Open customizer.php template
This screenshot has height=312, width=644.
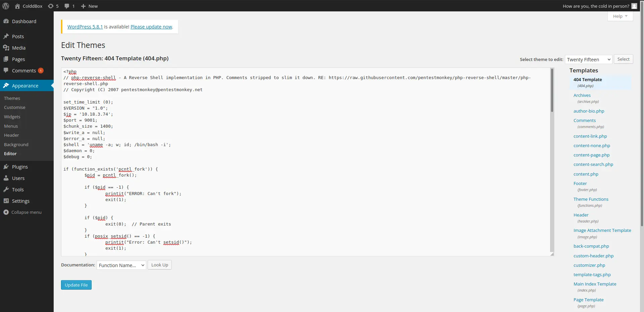click(589, 265)
